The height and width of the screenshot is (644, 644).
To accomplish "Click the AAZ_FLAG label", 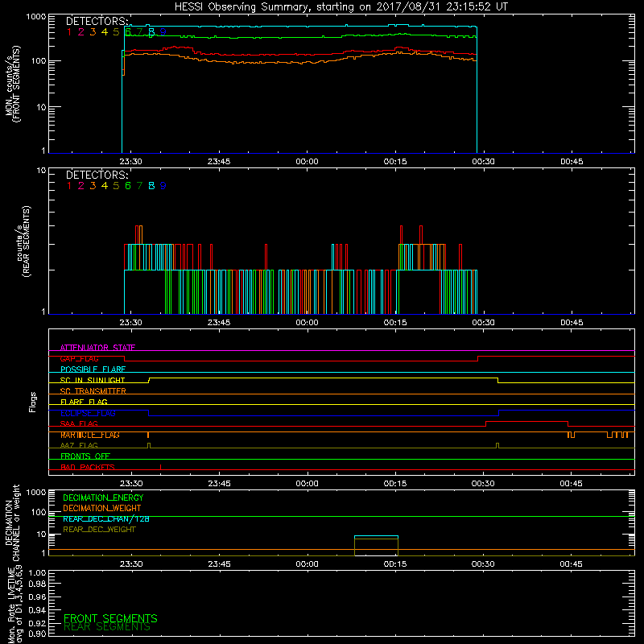I will tap(79, 446).
